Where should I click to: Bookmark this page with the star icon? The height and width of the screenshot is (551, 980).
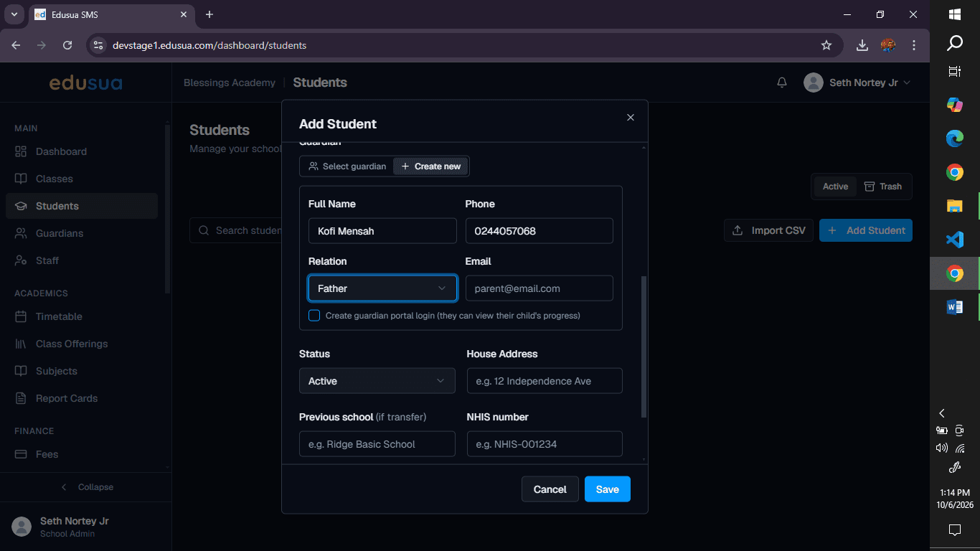[826, 45]
